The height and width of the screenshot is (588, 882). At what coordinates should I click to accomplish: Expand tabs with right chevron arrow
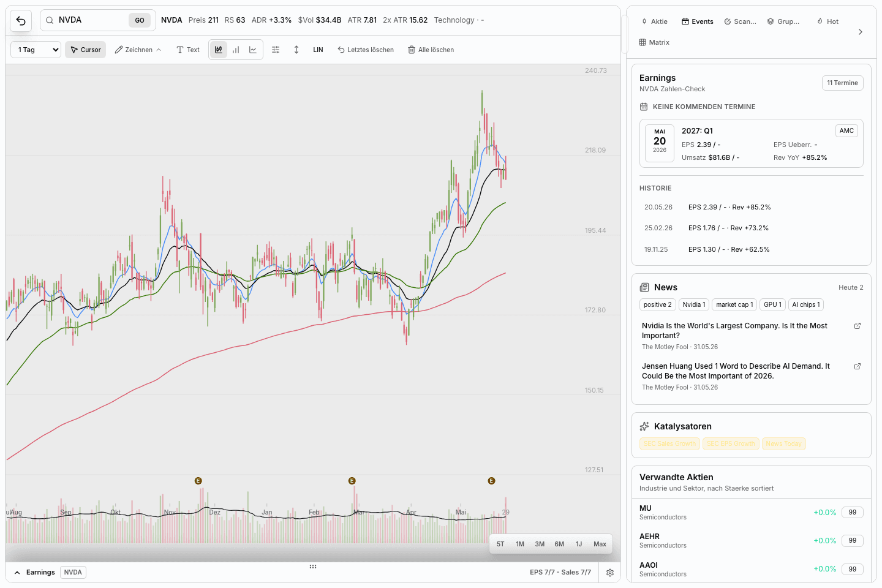(x=861, y=32)
